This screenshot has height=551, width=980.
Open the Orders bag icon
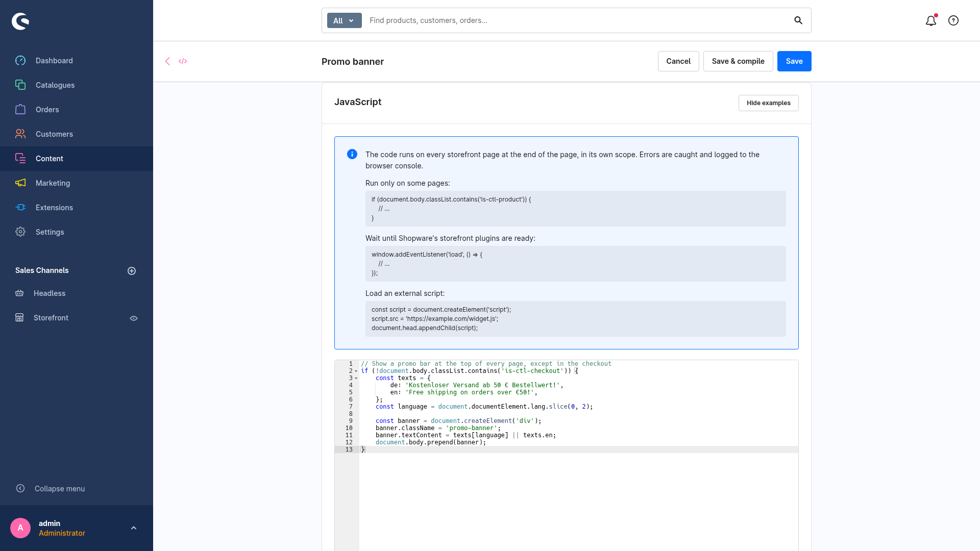(20, 110)
